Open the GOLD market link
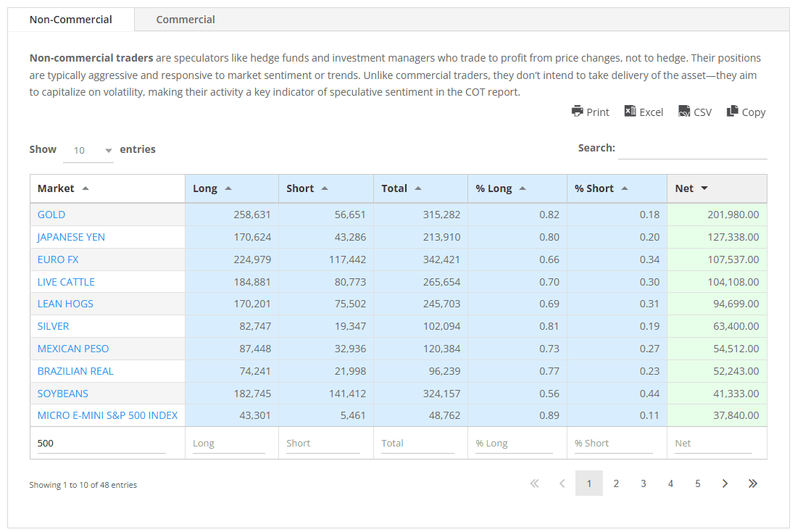 [51, 215]
